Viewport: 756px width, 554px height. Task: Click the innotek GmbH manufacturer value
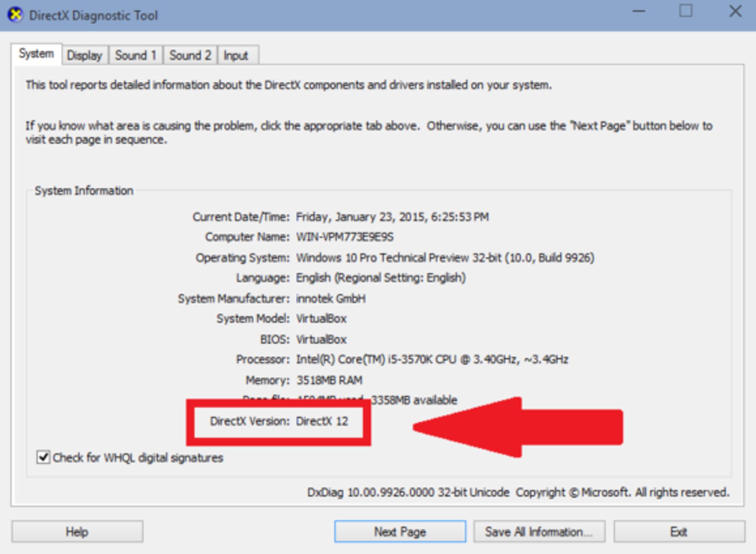click(x=331, y=299)
